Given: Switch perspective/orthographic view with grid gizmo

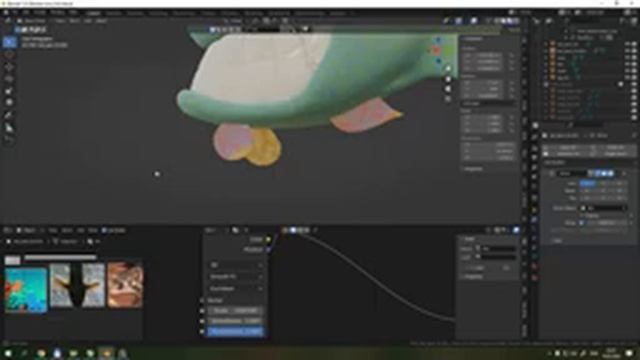Looking at the screenshot, I should [448, 98].
